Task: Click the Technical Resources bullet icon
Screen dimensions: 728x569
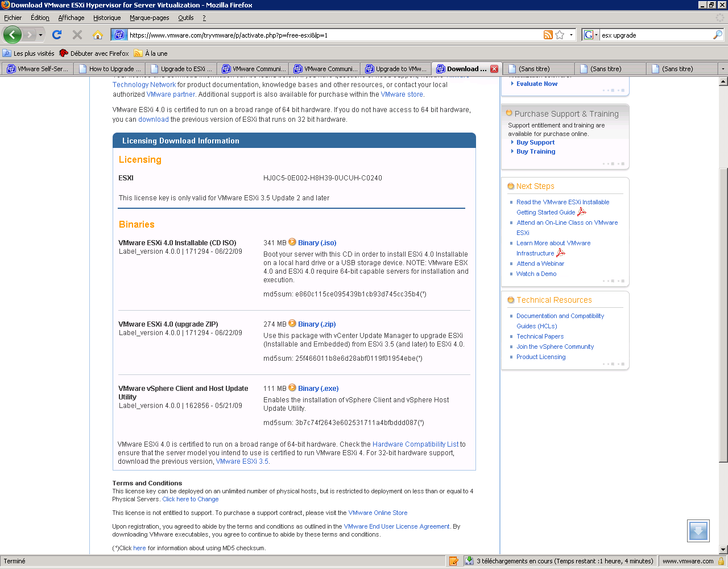Action: click(x=511, y=300)
